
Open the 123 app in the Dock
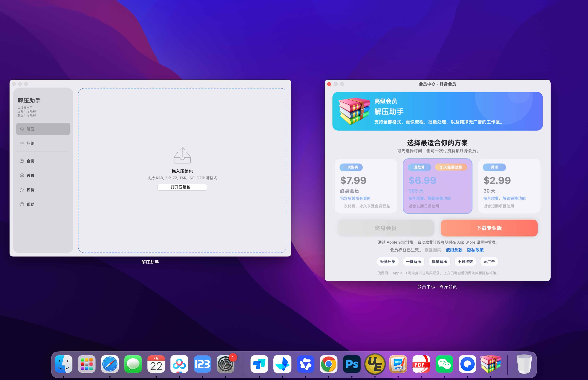tap(202, 364)
